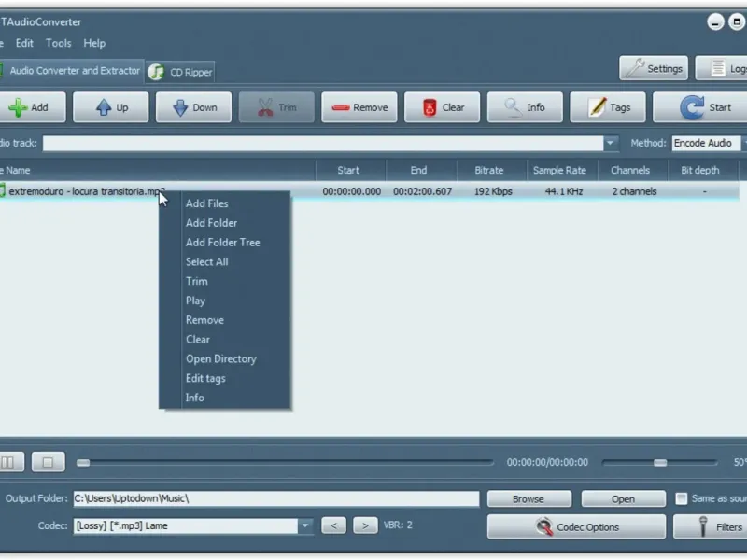This screenshot has height=560, width=747.
Task: Stop playback with the stop button
Action: click(x=49, y=462)
